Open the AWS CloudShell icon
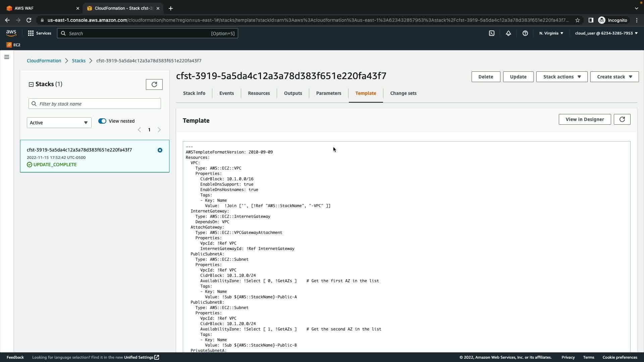The width and height of the screenshot is (644, 362). [491, 33]
